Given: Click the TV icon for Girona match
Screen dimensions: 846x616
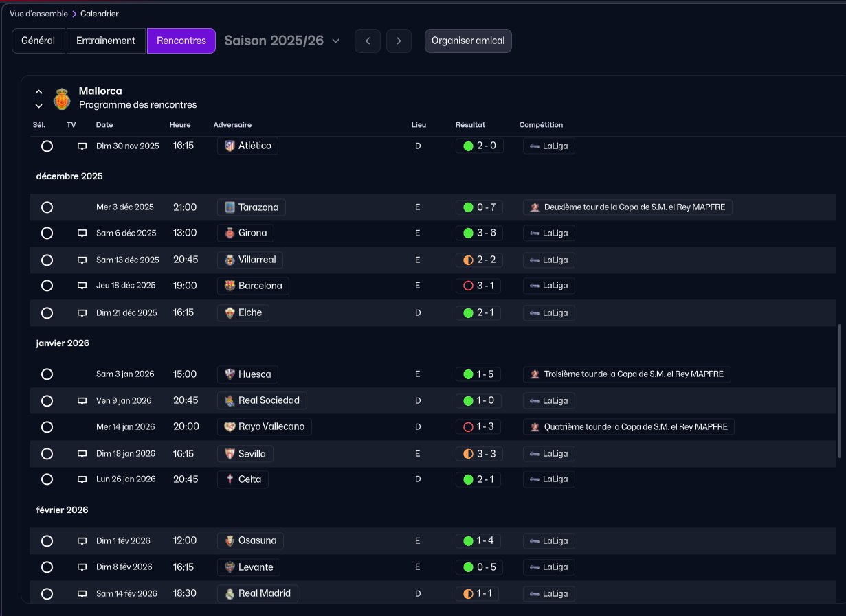Looking at the screenshot, I should [82, 233].
